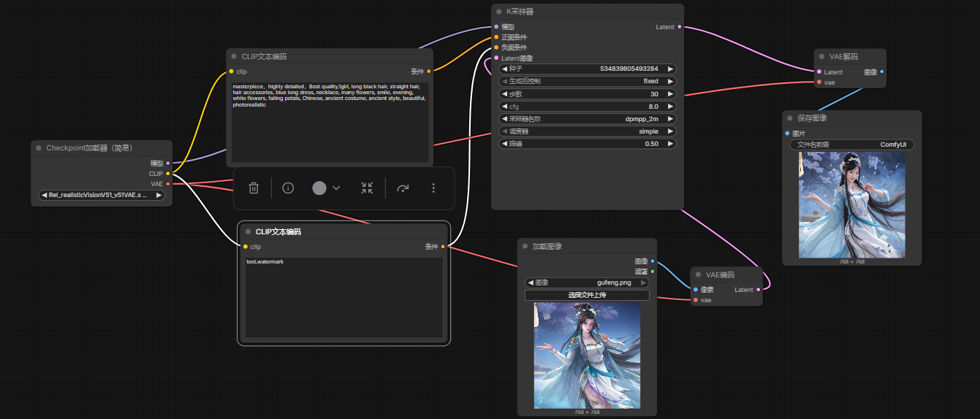The height and width of the screenshot is (419, 980).
Task: Click the gray color circle in node toolbar
Action: point(319,188)
